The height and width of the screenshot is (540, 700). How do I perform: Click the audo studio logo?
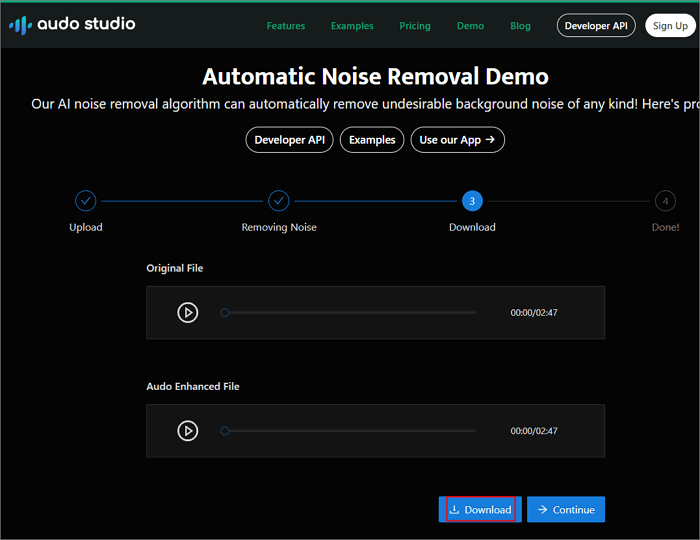pyautogui.click(x=72, y=25)
